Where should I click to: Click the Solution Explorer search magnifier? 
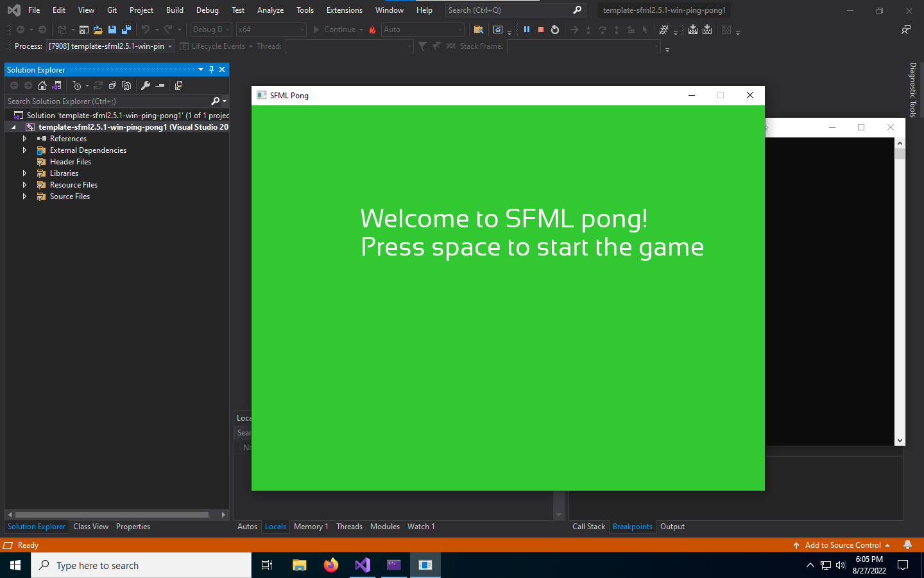[215, 101]
